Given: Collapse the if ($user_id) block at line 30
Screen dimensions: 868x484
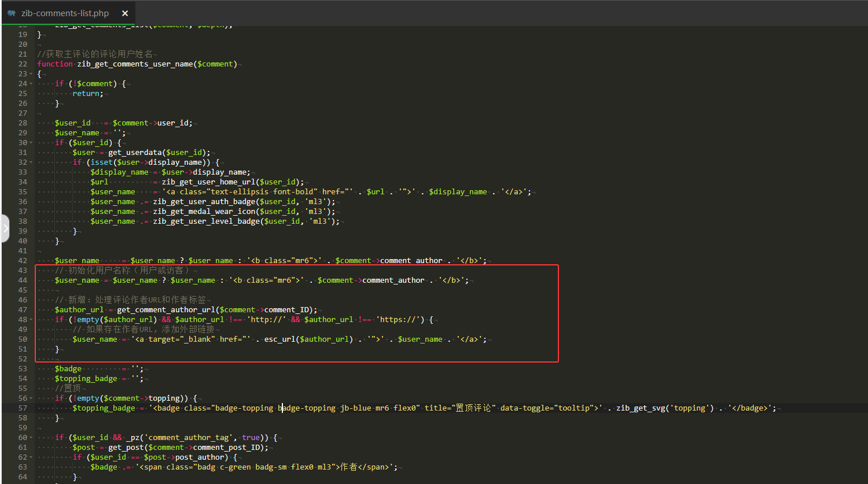Looking at the screenshot, I should pyautogui.click(x=31, y=143).
